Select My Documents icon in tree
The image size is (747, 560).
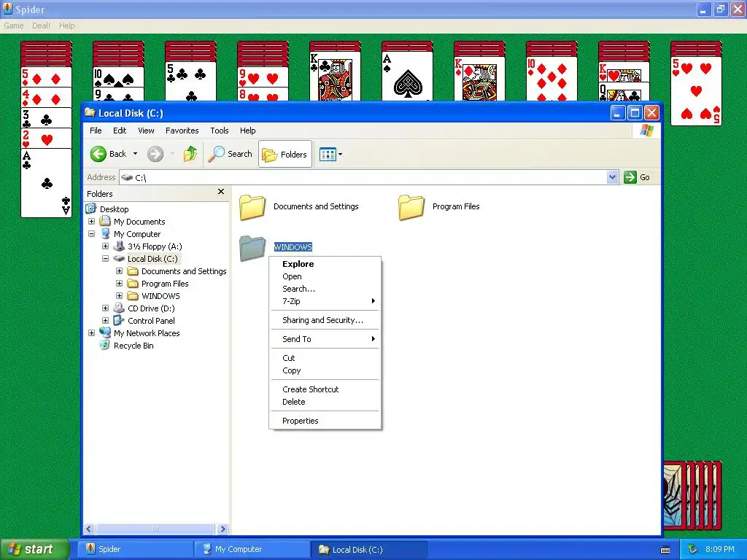click(x=105, y=222)
